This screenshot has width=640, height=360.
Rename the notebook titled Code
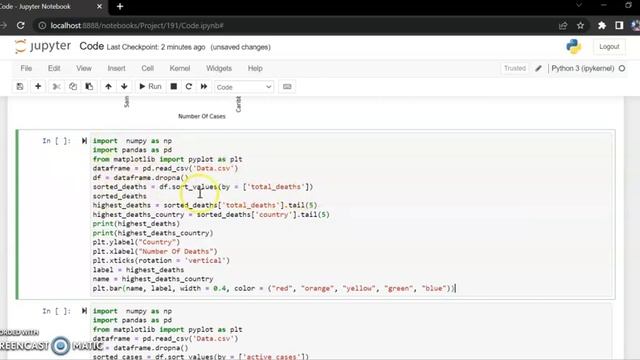coord(91,46)
